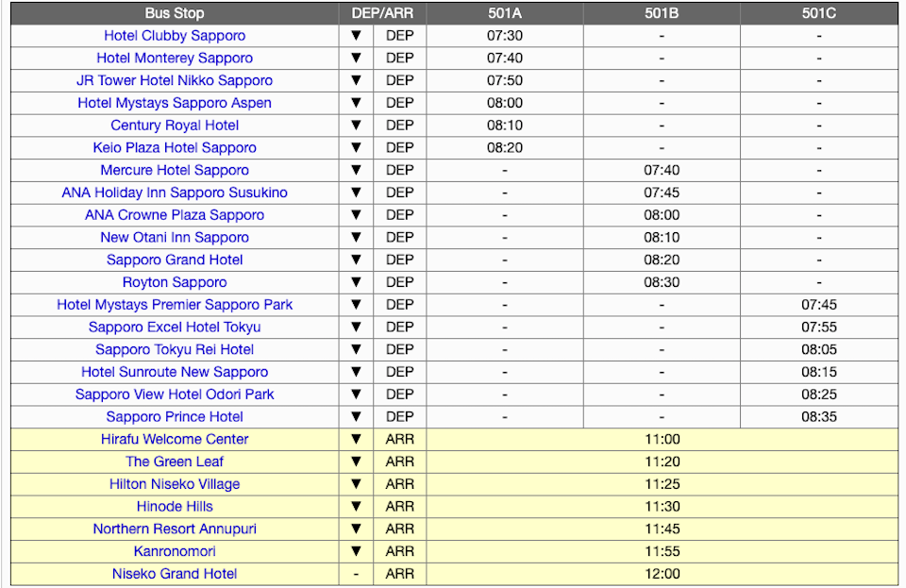Click 08:20 time for Sapporo Grand Hotel

click(662, 260)
